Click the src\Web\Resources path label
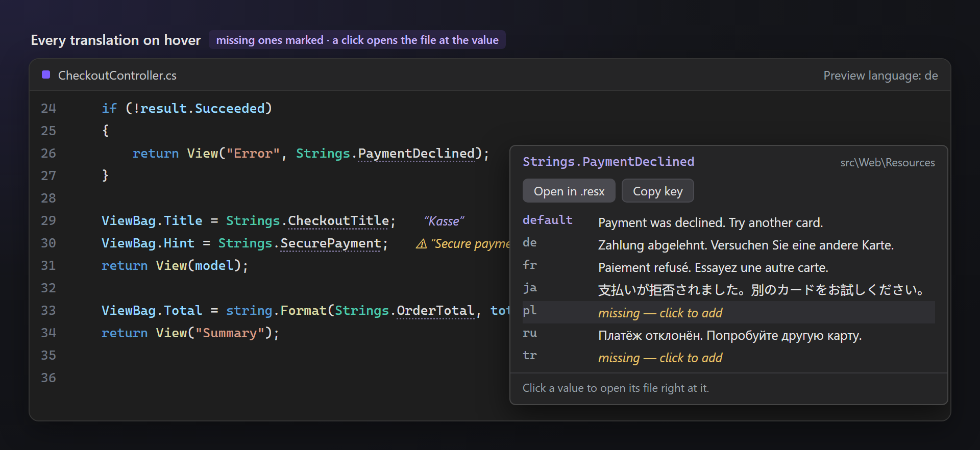This screenshot has width=980, height=450. [888, 162]
